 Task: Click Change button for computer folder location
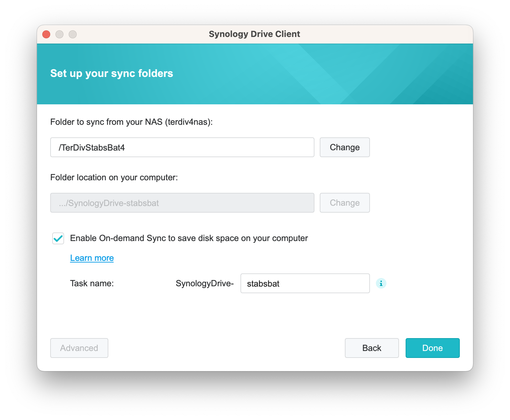pos(345,203)
